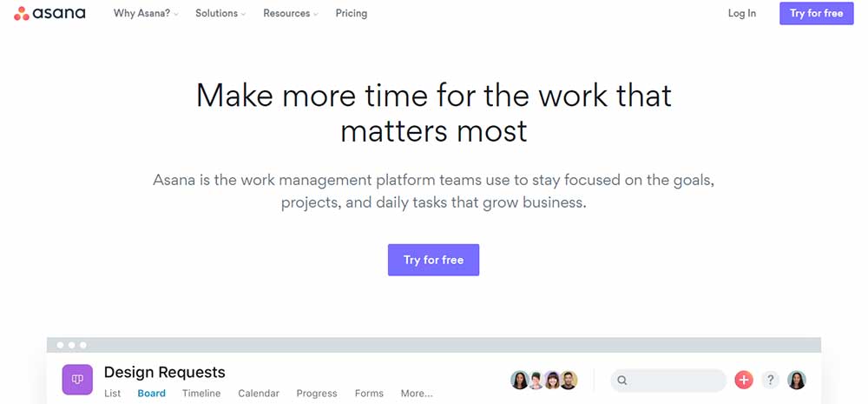Click the center Try for free button
Screen dimensions: 868x404
tap(433, 260)
